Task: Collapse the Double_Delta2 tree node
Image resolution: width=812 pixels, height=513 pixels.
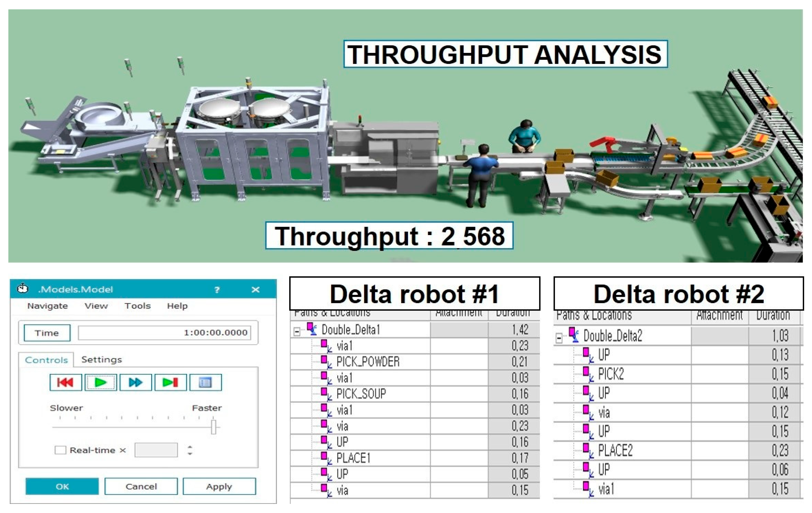Action: [559, 338]
